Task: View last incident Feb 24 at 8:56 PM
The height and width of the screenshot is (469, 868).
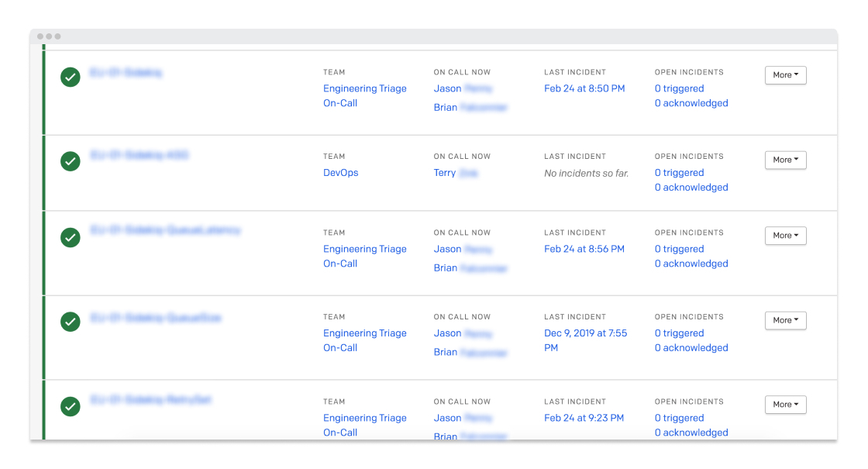Action: (x=584, y=249)
